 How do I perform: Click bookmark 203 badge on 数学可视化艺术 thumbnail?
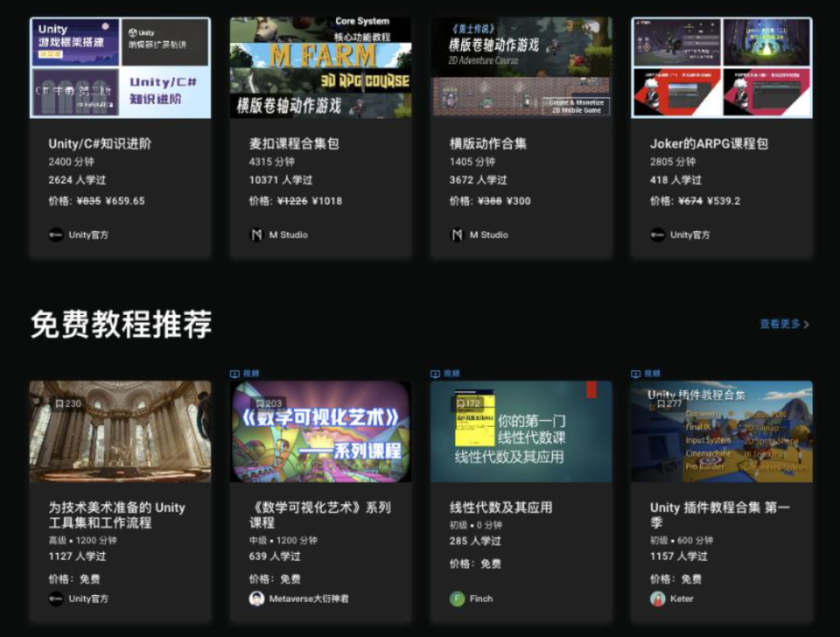pyautogui.click(x=269, y=403)
